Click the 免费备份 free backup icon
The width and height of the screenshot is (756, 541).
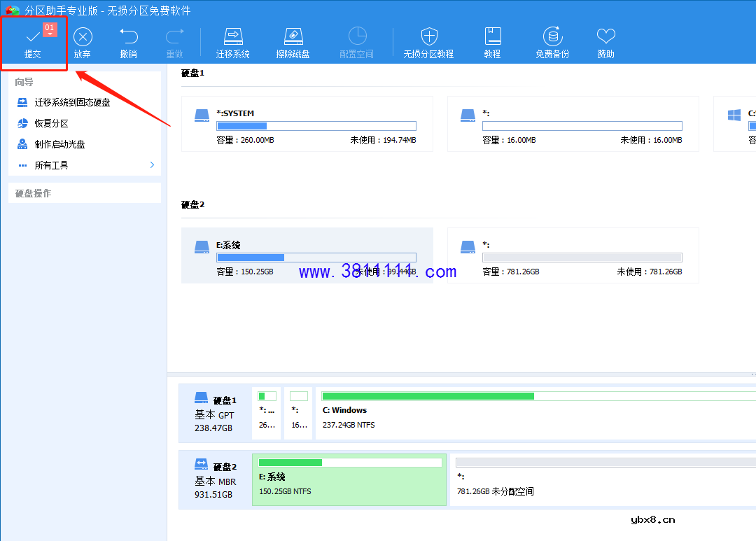pos(552,36)
